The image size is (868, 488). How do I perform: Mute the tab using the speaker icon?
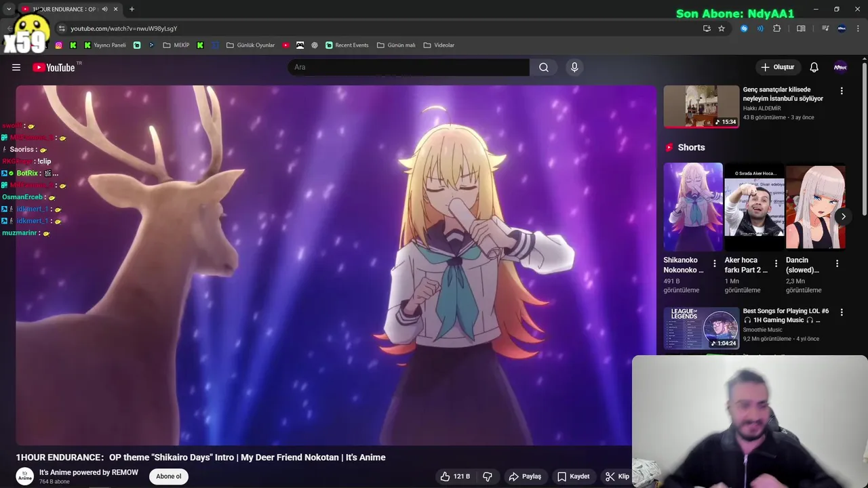point(104,9)
